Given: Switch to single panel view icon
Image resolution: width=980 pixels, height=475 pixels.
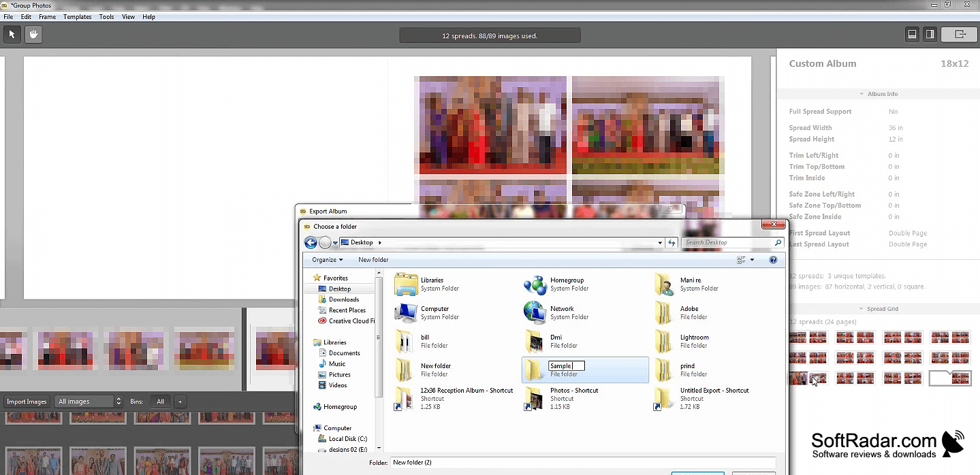Looking at the screenshot, I should click(913, 34).
